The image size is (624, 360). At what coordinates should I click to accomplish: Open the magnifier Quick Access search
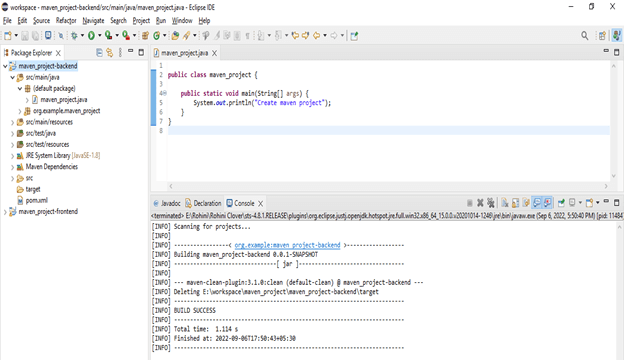[585, 36]
